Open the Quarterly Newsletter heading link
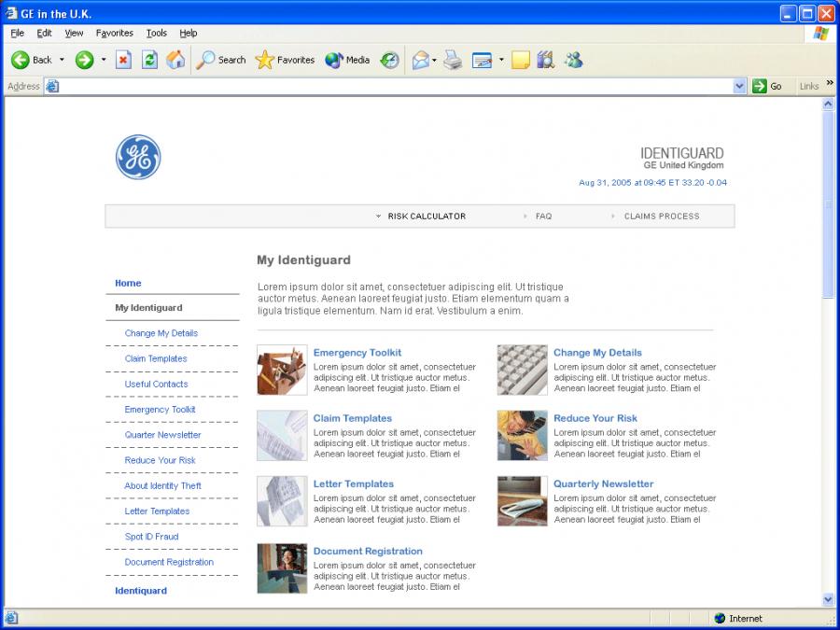Screen dimensions: 840x630 [x=603, y=483]
